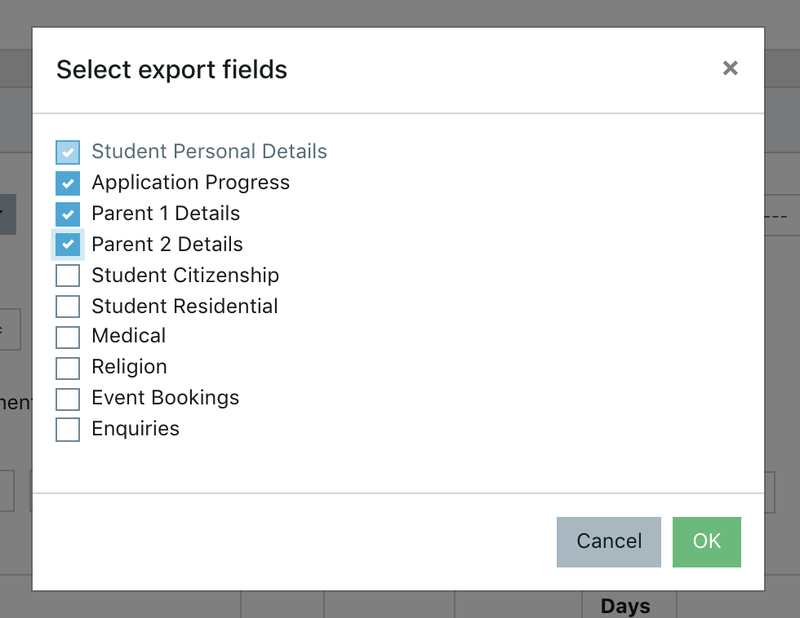Image resolution: width=800 pixels, height=618 pixels.
Task: Close the Select export fields dialog
Action: 730,68
